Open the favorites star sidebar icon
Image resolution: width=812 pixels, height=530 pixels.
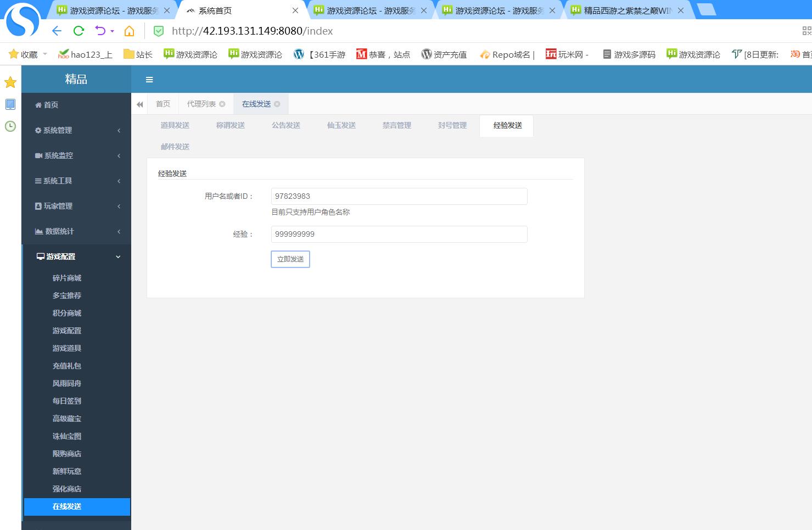[10, 82]
